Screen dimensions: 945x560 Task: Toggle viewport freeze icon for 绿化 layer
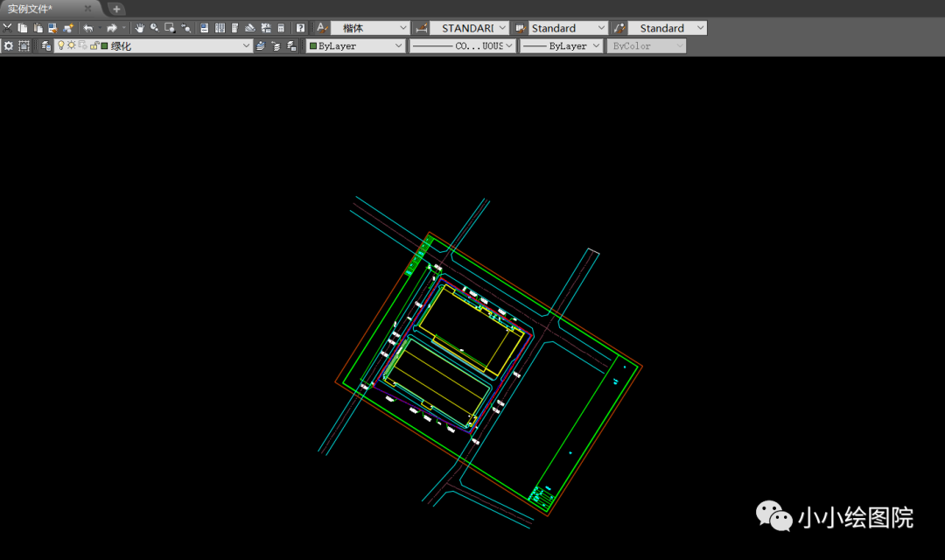click(x=82, y=45)
